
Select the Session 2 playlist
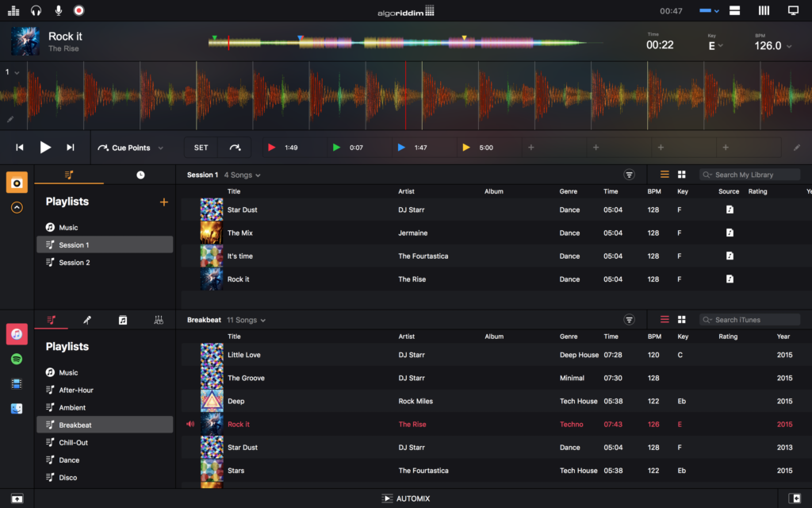click(x=74, y=263)
